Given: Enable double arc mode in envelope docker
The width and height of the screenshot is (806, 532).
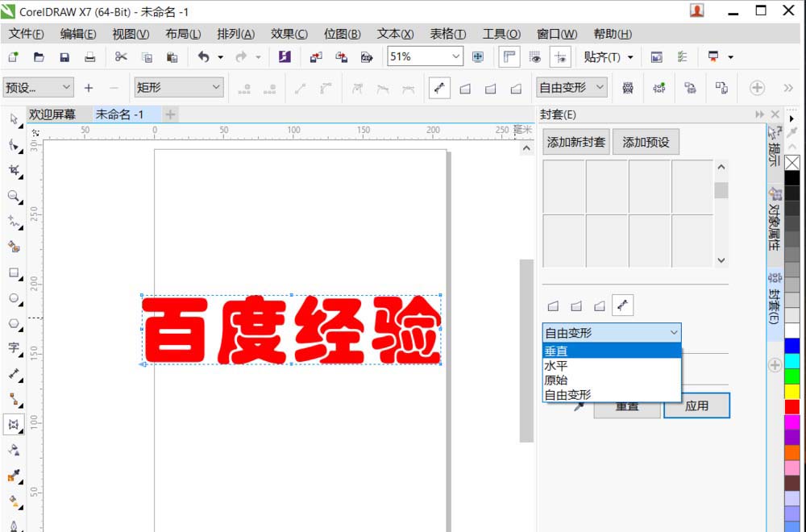Looking at the screenshot, I should 600,306.
